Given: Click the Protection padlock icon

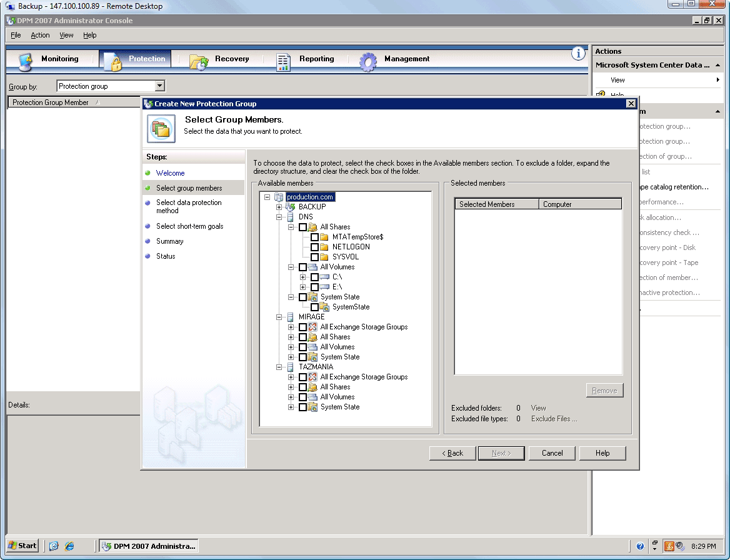Looking at the screenshot, I should coord(112,61).
